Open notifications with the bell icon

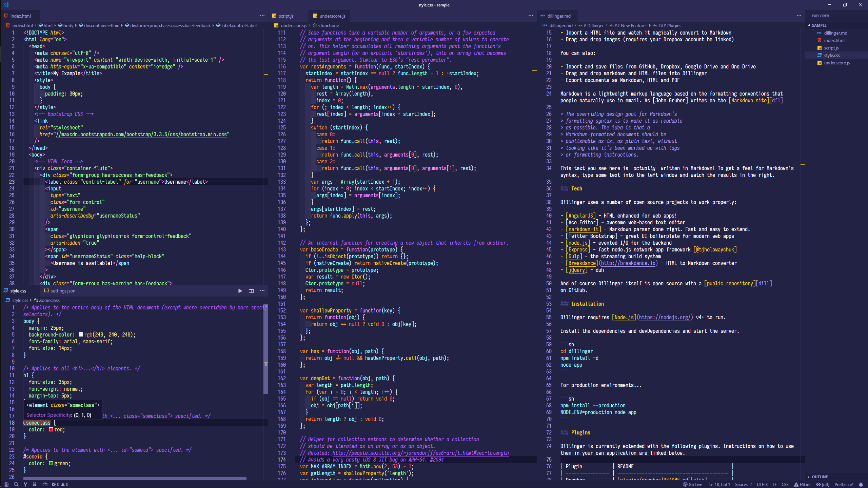click(x=861, y=485)
